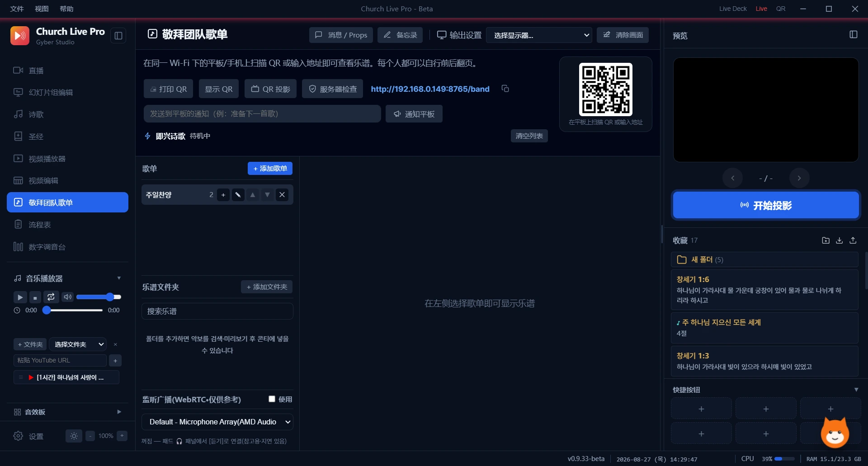The width and height of the screenshot is (868, 466).
Task: Open the 视图 menu
Action: tap(42, 9)
